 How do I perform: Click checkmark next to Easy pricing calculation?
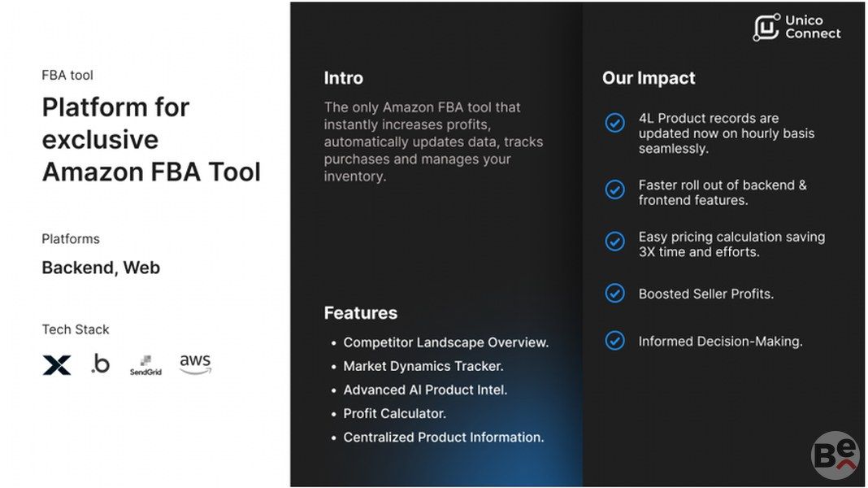point(615,242)
